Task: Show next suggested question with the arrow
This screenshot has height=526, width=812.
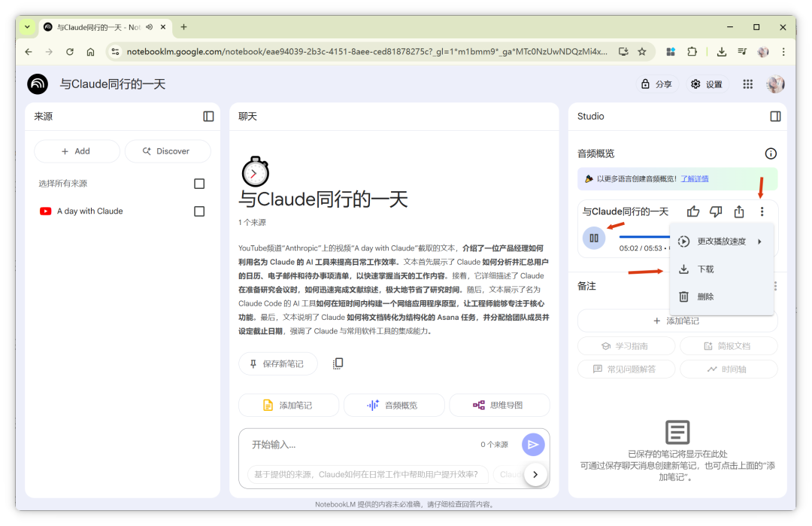Action: (x=535, y=474)
